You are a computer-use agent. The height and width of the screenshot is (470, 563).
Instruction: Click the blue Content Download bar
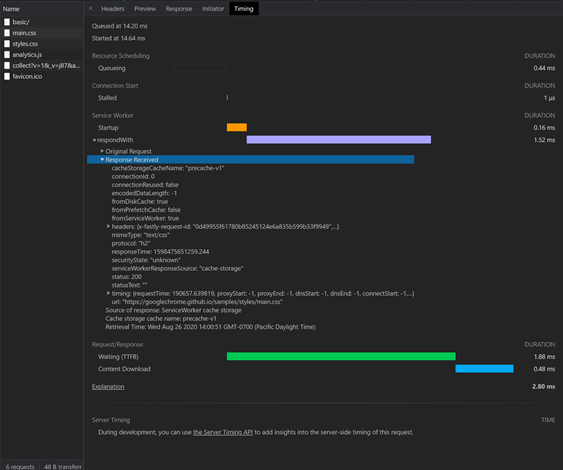[x=484, y=368]
